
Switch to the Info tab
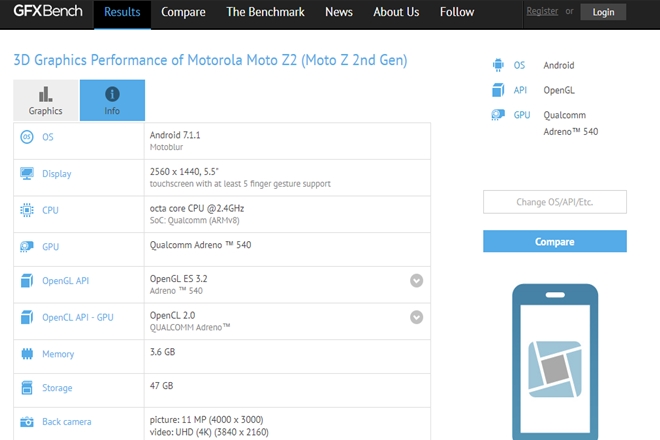pyautogui.click(x=112, y=100)
